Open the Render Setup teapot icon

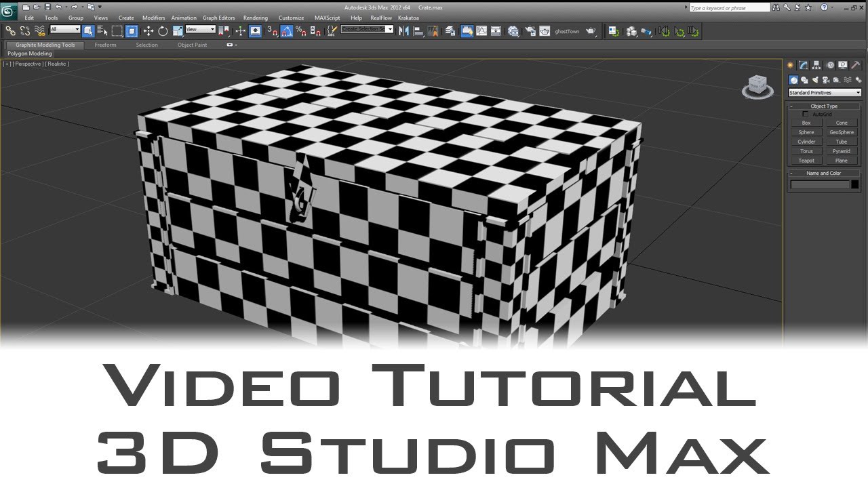pos(530,30)
